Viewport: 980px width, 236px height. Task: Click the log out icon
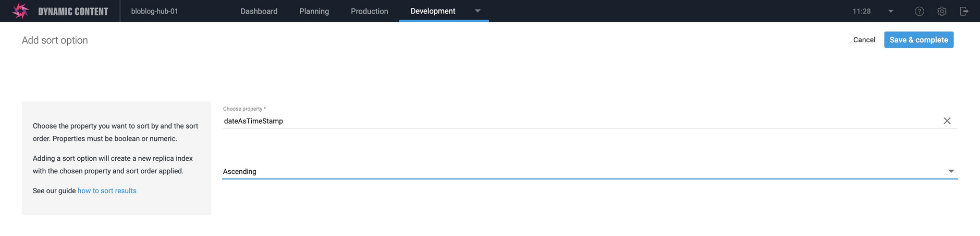[964, 11]
